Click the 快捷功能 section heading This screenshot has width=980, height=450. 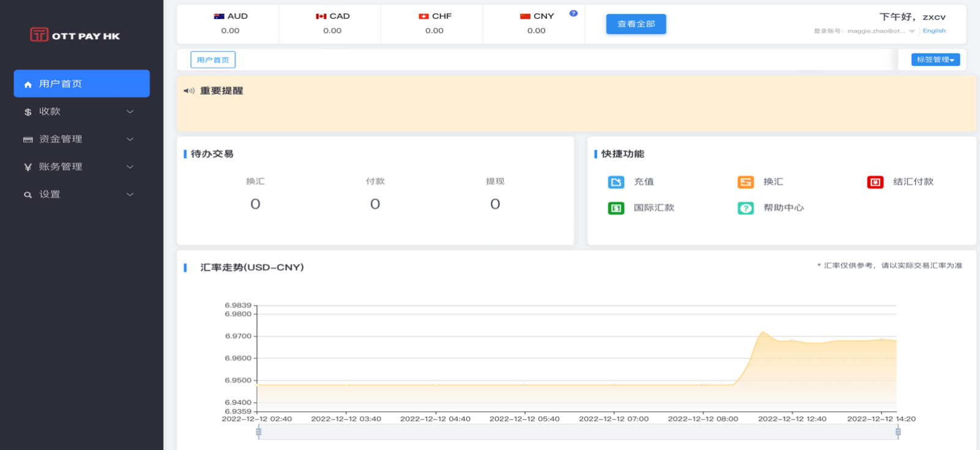pyautogui.click(x=623, y=154)
